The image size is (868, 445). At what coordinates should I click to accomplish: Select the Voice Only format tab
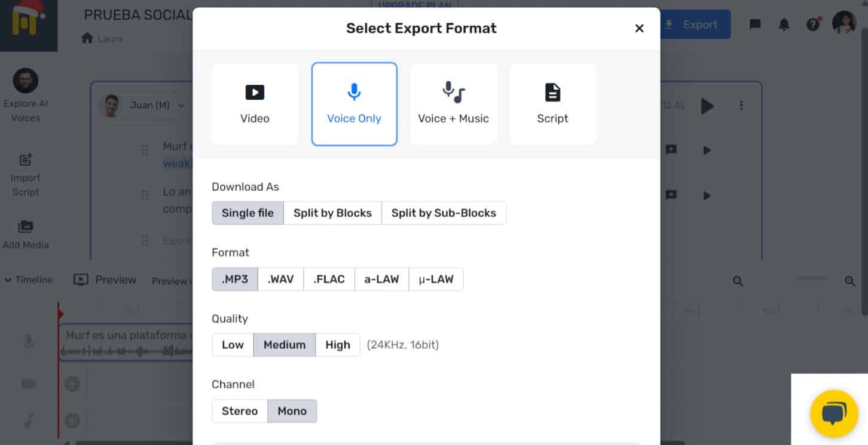(354, 104)
